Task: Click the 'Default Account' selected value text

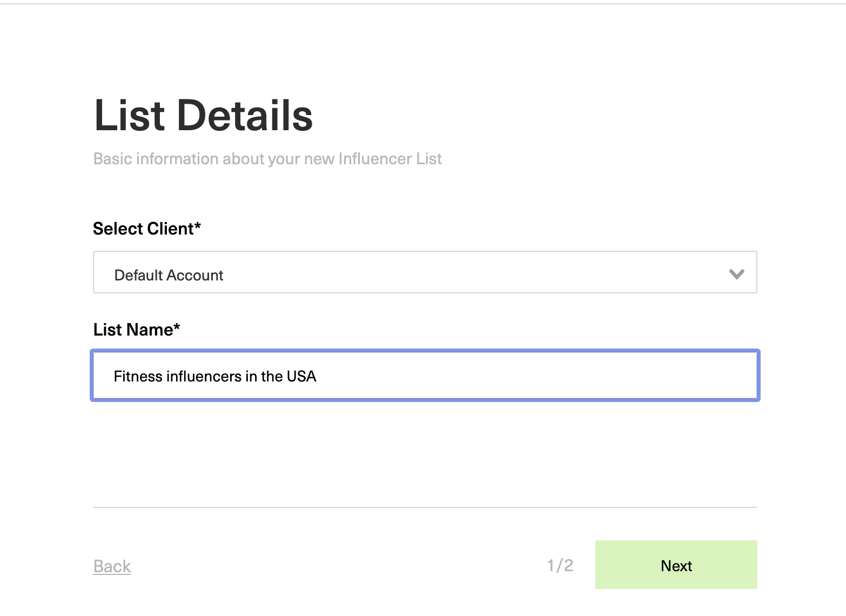Action: 169,275
